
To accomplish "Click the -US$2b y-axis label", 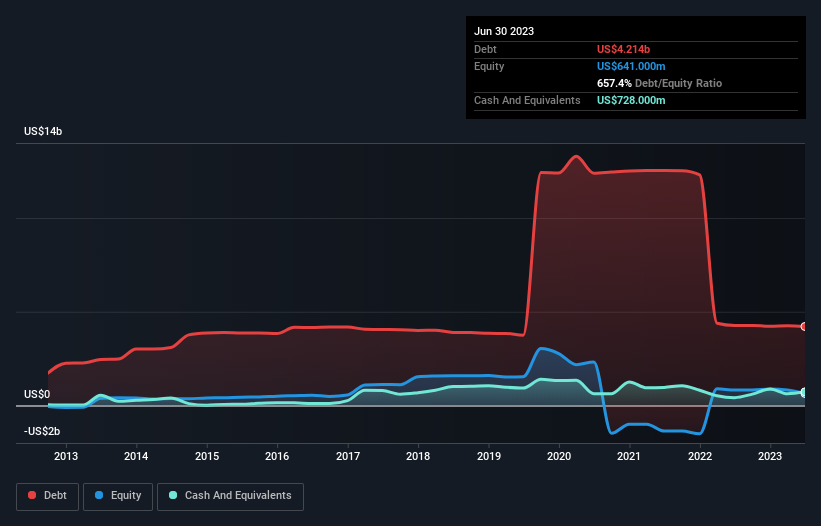I will click(x=42, y=431).
